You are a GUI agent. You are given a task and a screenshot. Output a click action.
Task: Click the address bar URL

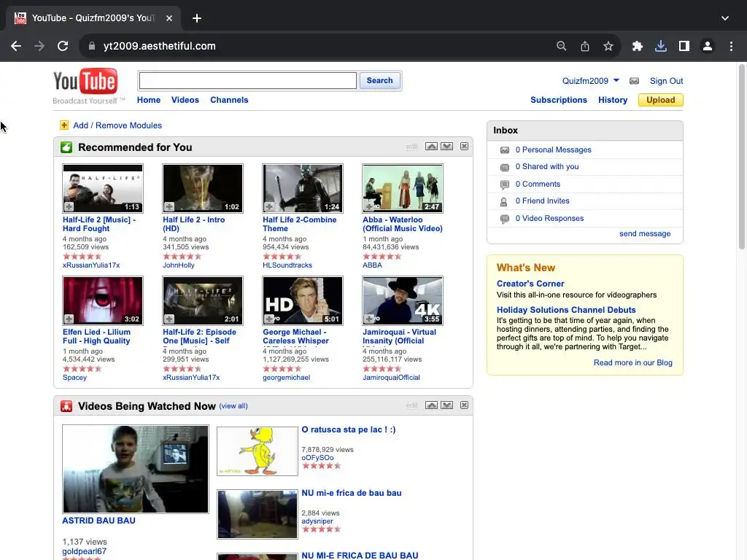coord(159,46)
